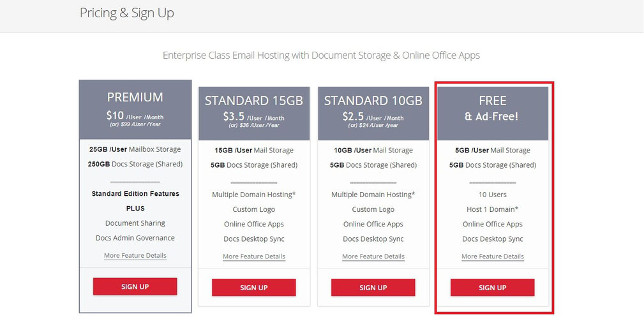
Task: Click 'Docs Desktop Sync' in Standard 10GB
Action: pyautogui.click(x=373, y=239)
